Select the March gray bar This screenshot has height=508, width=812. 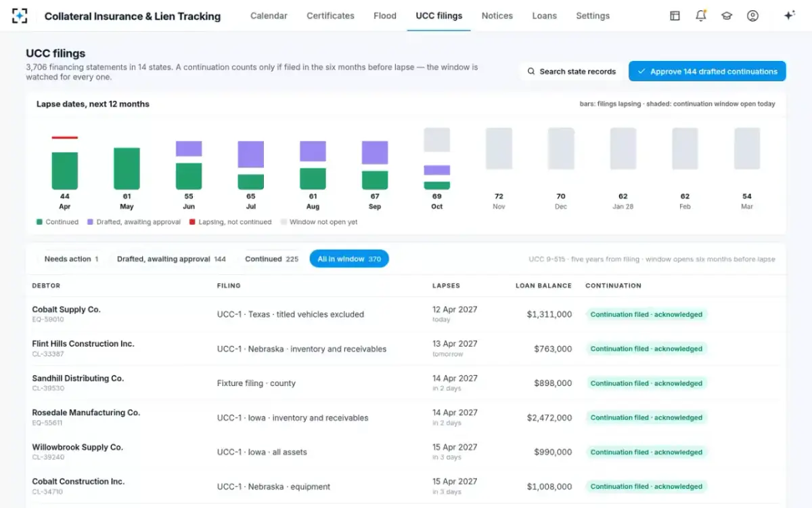pos(747,148)
